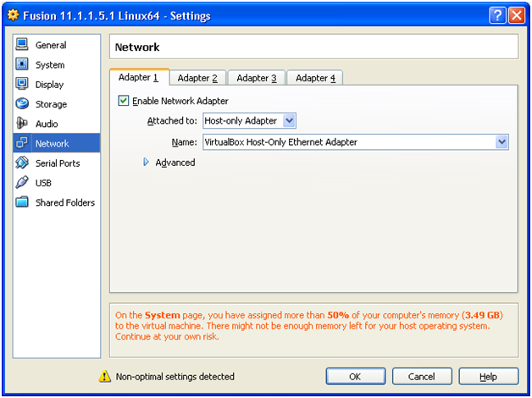Image resolution: width=532 pixels, height=398 pixels.
Task: Confirm settings with OK button
Action: tap(356, 376)
